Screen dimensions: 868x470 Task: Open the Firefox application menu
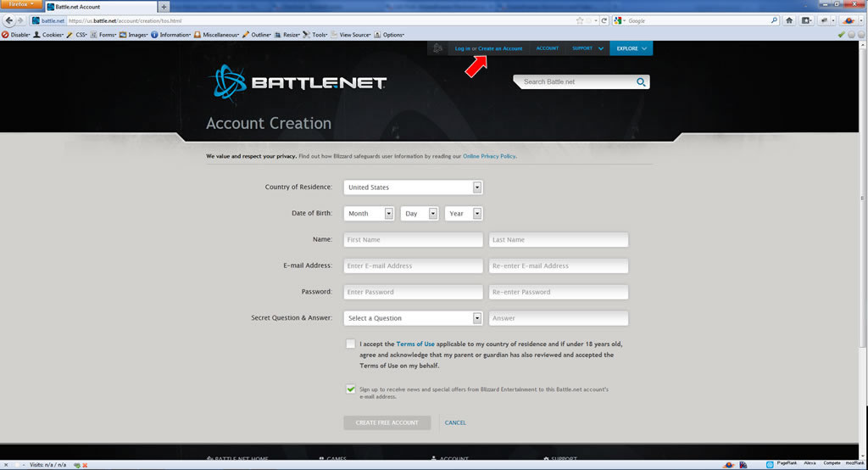(x=20, y=4)
